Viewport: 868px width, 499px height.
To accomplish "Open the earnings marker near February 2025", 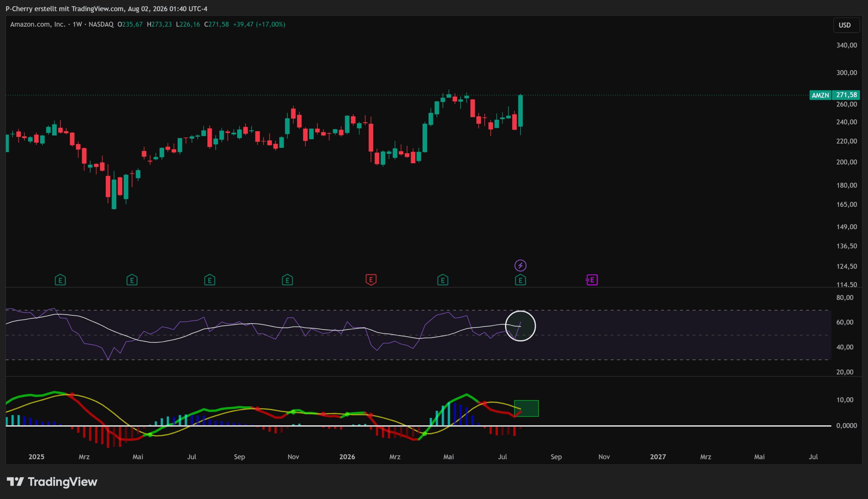I will click(x=60, y=280).
